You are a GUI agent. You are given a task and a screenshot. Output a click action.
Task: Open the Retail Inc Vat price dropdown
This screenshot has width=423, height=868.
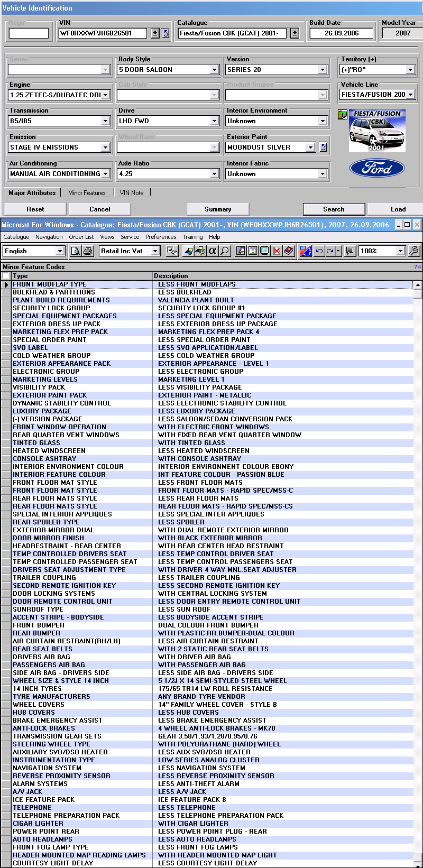click(x=155, y=251)
